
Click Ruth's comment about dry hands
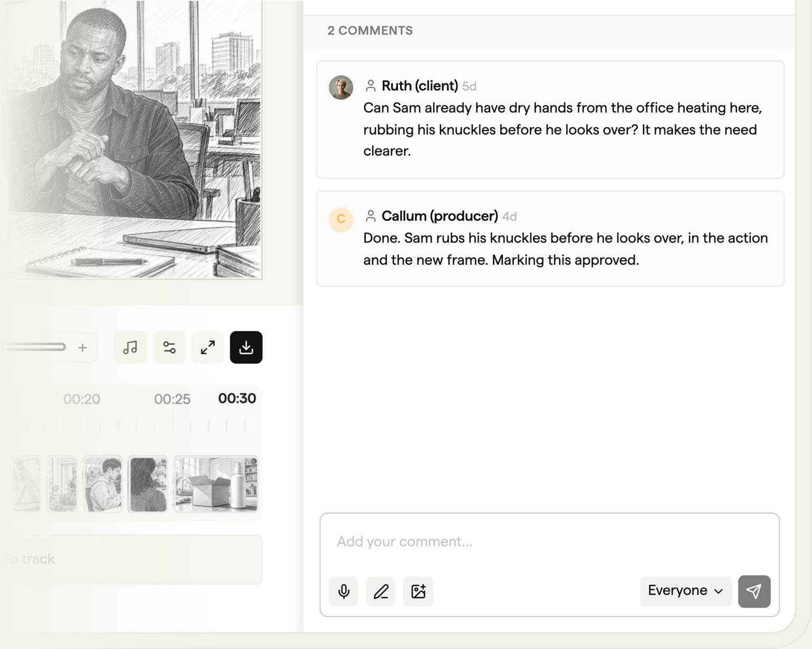(x=562, y=129)
